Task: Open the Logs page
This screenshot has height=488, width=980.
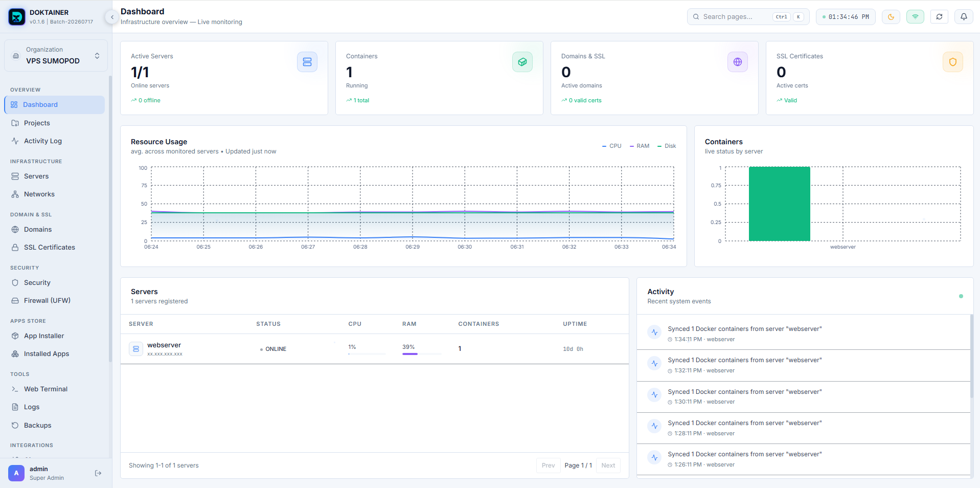Action: (x=55, y=407)
